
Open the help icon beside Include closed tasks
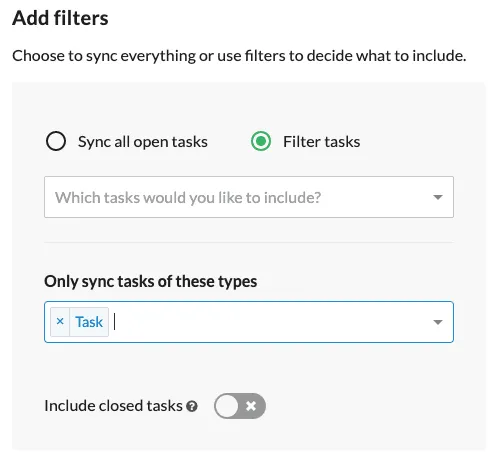click(x=192, y=406)
